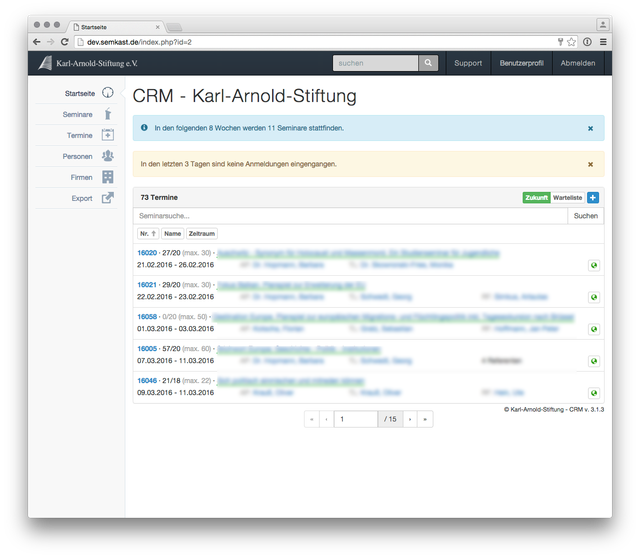Viewport: 640px width, 558px height.
Task: Click the Suchen button
Action: click(585, 215)
